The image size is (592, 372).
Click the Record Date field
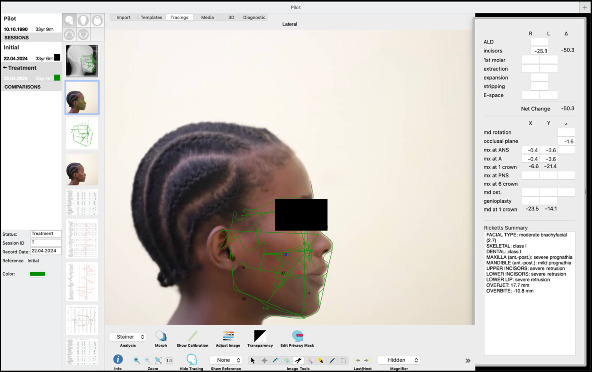45,251
